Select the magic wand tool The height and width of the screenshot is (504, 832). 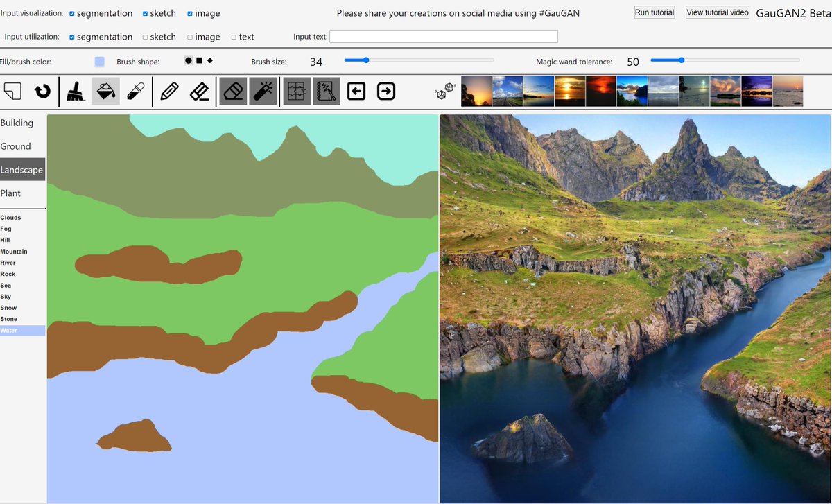263,91
